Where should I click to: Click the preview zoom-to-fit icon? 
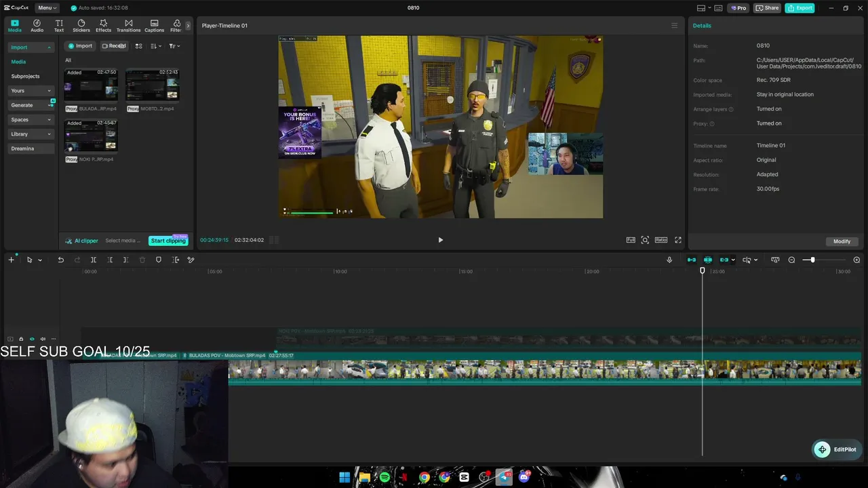(645, 240)
